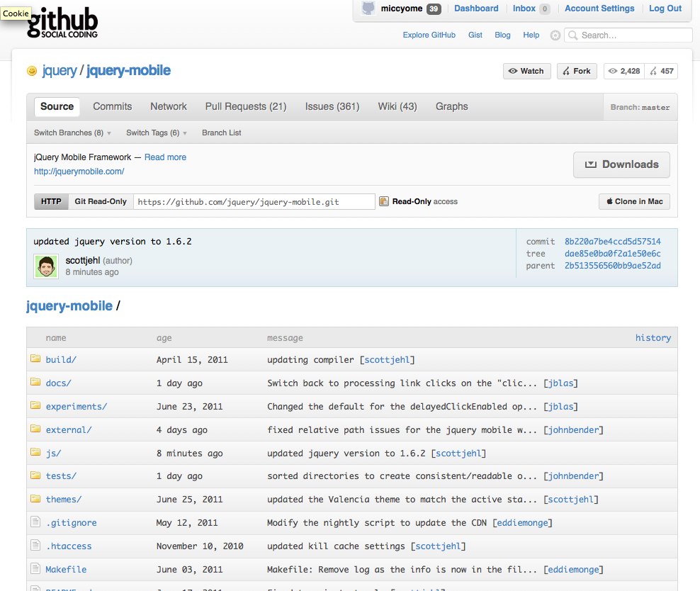
Task: Click the clipboard copy URL icon
Action: 383,201
